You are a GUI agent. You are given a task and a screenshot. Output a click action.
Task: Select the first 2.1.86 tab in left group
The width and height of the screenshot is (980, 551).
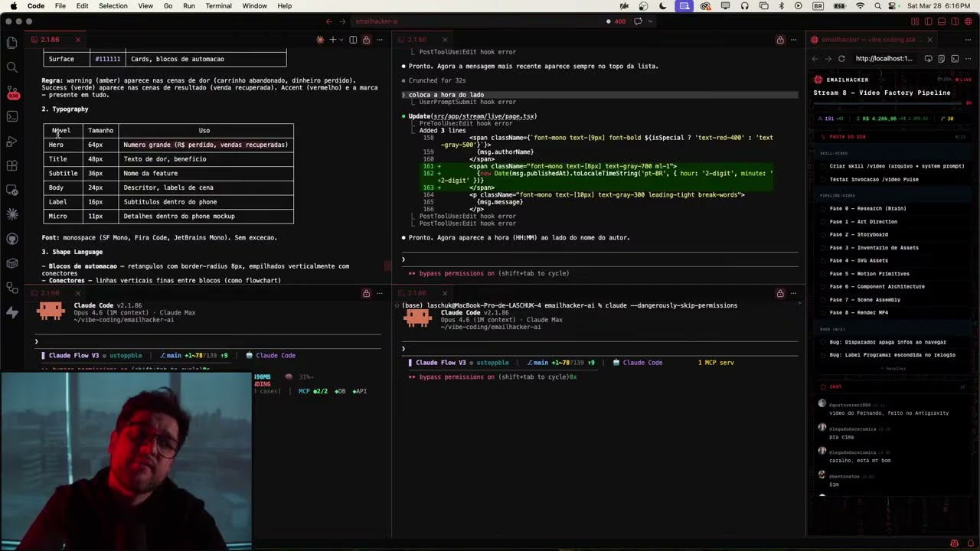click(56, 39)
